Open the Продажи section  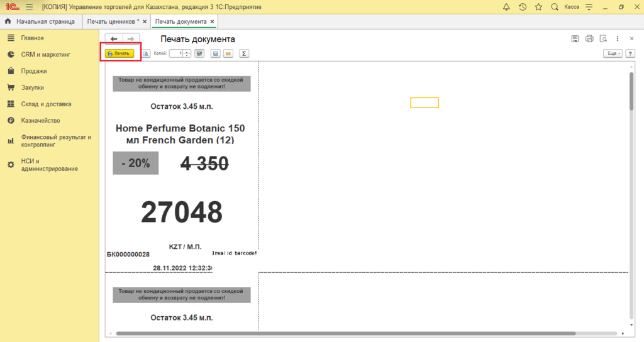(34, 71)
